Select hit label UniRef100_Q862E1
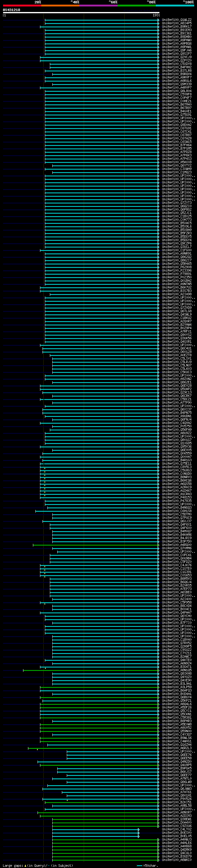The height and width of the screenshot is (868, 197). pyautogui.click(x=176, y=382)
